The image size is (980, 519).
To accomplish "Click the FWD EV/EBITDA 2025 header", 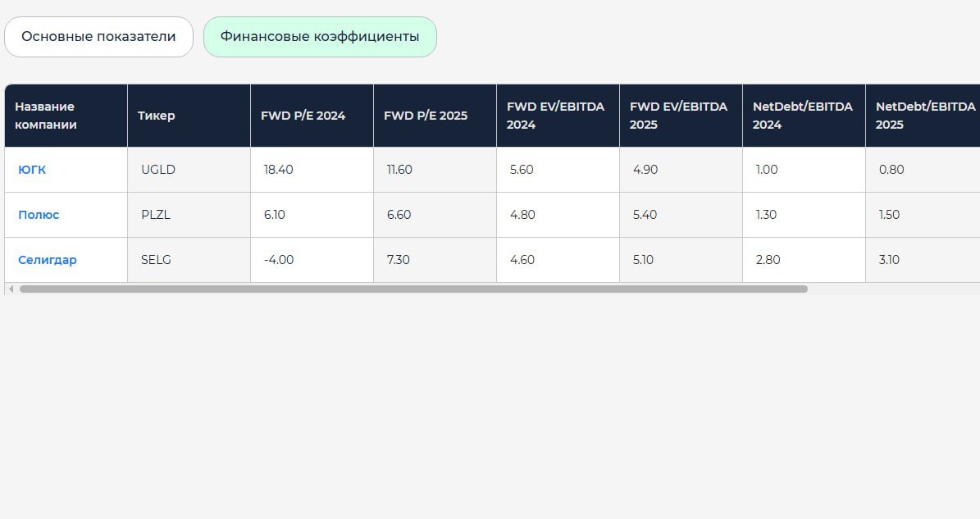I will pos(681,116).
